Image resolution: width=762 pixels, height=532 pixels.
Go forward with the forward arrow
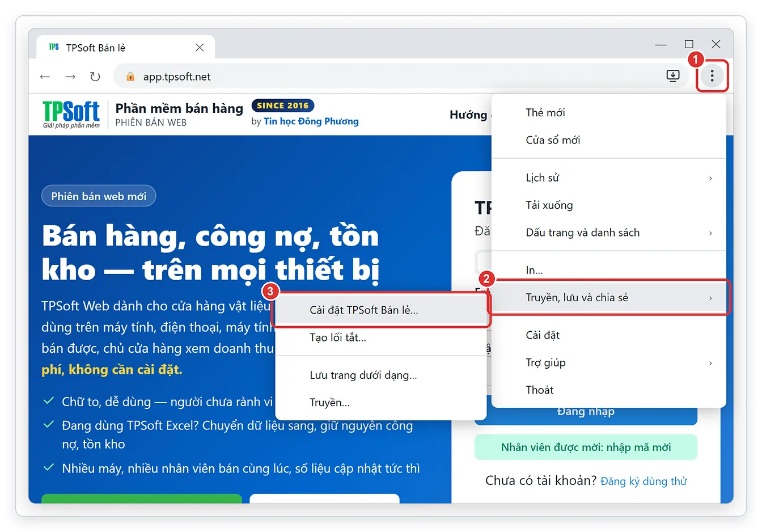point(70,77)
